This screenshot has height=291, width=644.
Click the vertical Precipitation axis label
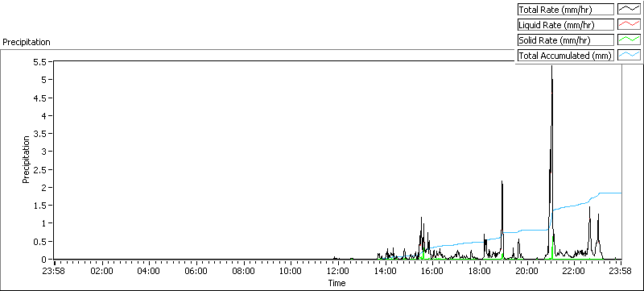coord(27,160)
